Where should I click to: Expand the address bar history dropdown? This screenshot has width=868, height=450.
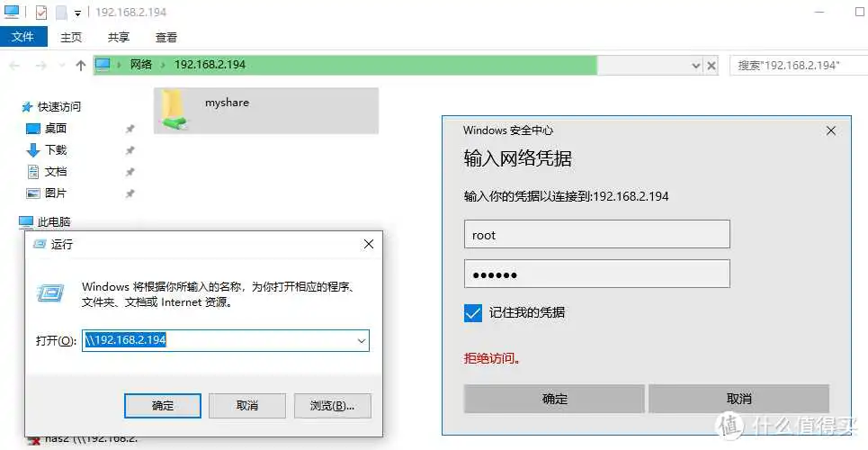(696, 66)
